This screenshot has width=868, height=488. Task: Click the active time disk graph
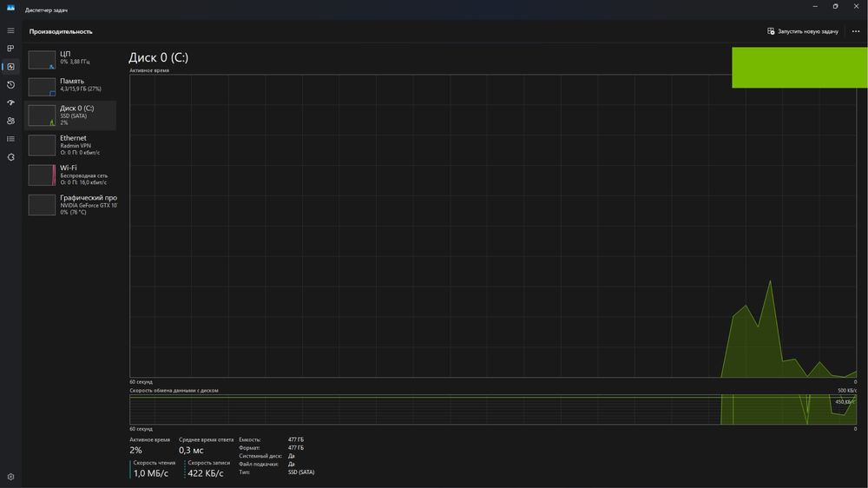pos(493,226)
